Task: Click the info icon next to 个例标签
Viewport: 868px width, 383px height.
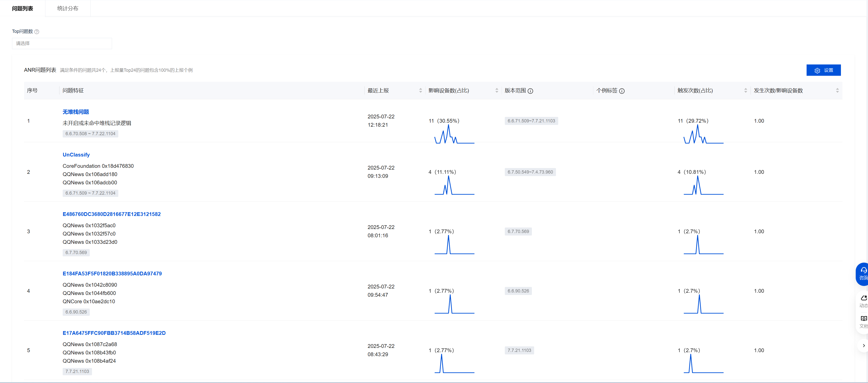Action: point(622,91)
